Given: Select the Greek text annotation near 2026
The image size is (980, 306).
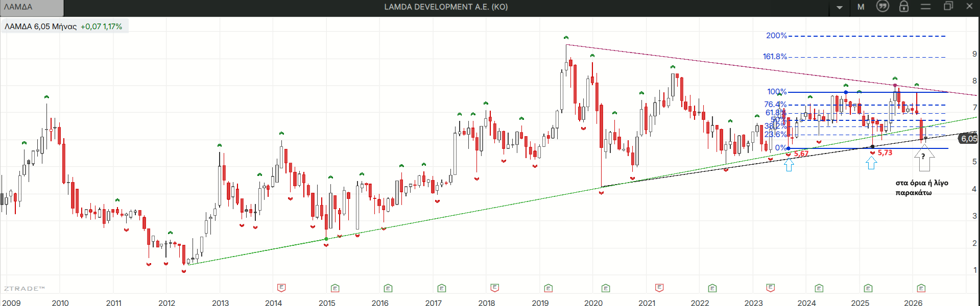Looking at the screenshot, I should coord(922,188).
